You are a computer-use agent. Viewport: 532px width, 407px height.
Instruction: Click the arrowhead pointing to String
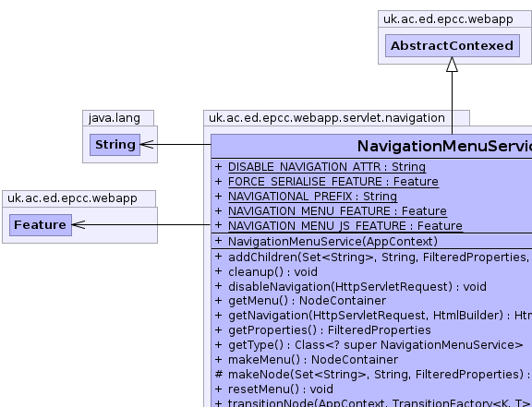pos(147,145)
